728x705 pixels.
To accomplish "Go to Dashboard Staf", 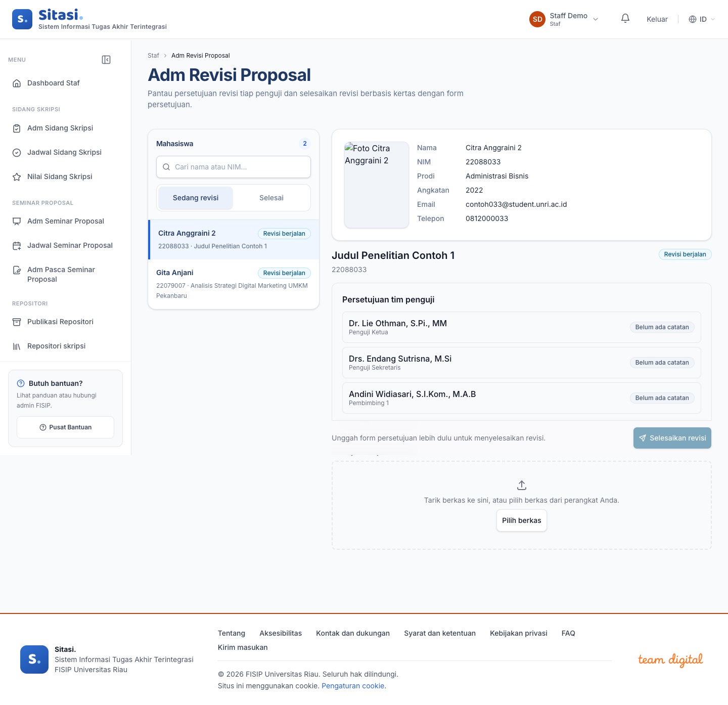I will 66,83.
